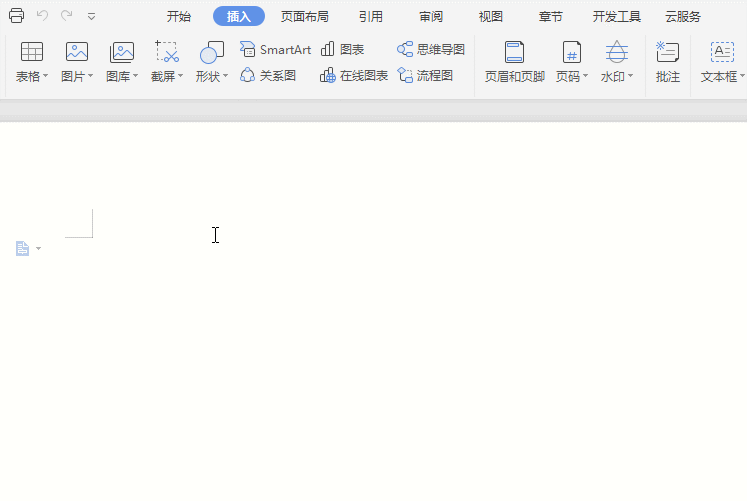Click the document page icon in left margin
The height and width of the screenshot is (501, 747).
23,248
